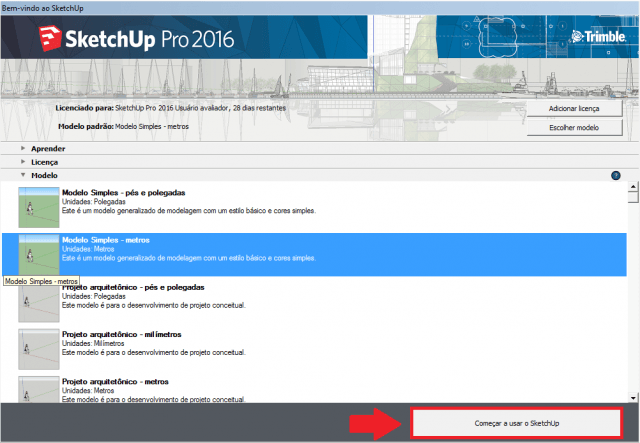Click 'Unidades: Milímetros' text

(93, 343)
